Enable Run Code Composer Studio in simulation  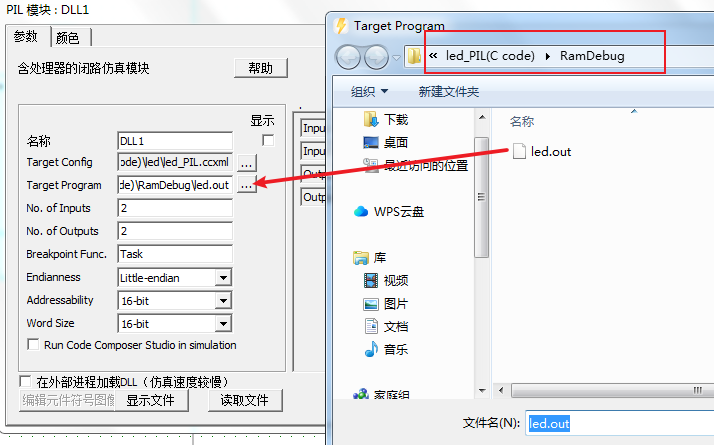pyautogui.click(x=33, y=344)
